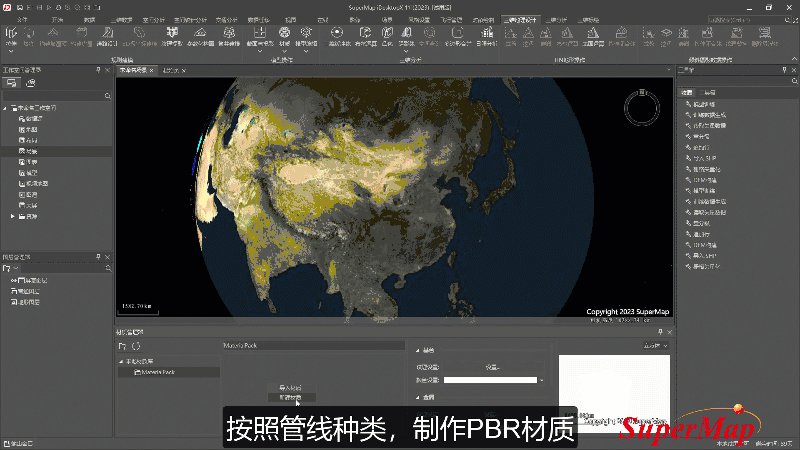
Task: Open the preview shape dropdown
Action: tap(656, 346)
